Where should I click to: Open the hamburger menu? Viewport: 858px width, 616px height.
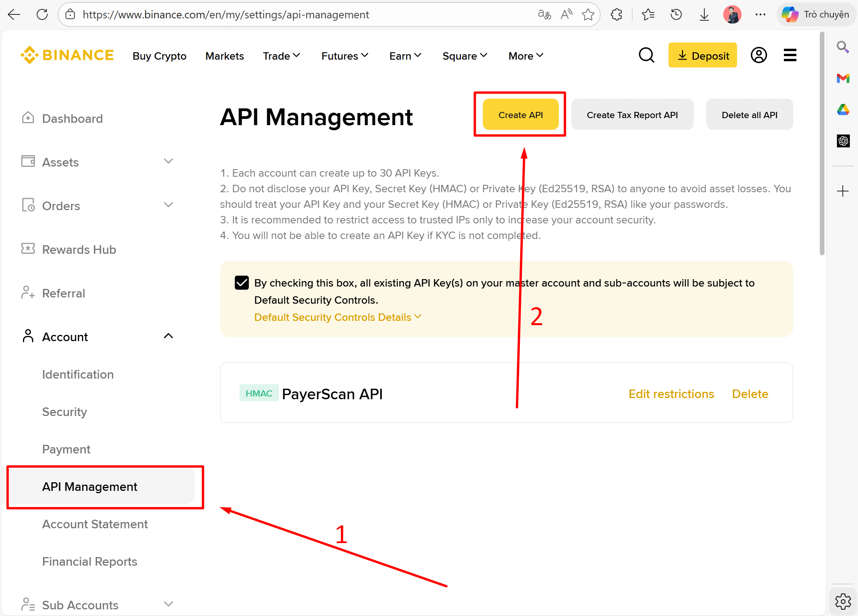[789, 55]
